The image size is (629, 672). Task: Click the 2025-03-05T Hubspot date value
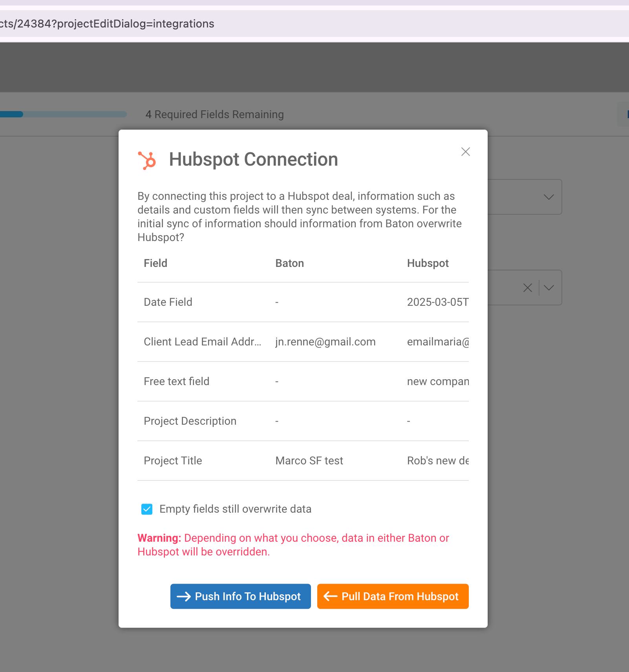click(x=438, y=302)
